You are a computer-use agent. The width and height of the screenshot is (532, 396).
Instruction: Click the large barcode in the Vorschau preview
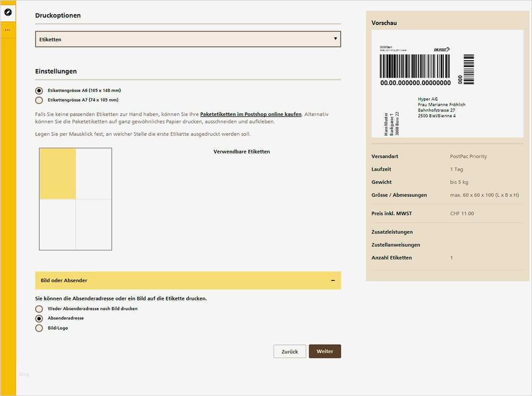[415, 66]
